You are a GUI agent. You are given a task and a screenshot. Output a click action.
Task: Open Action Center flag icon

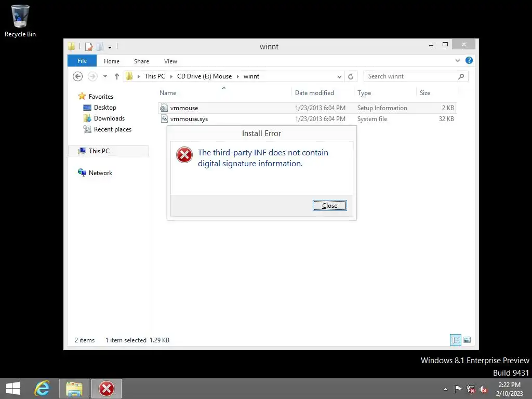458,389
